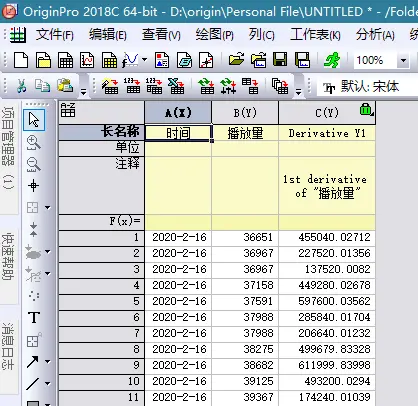Select the Line drawing tool

click(x=33, y=384)
